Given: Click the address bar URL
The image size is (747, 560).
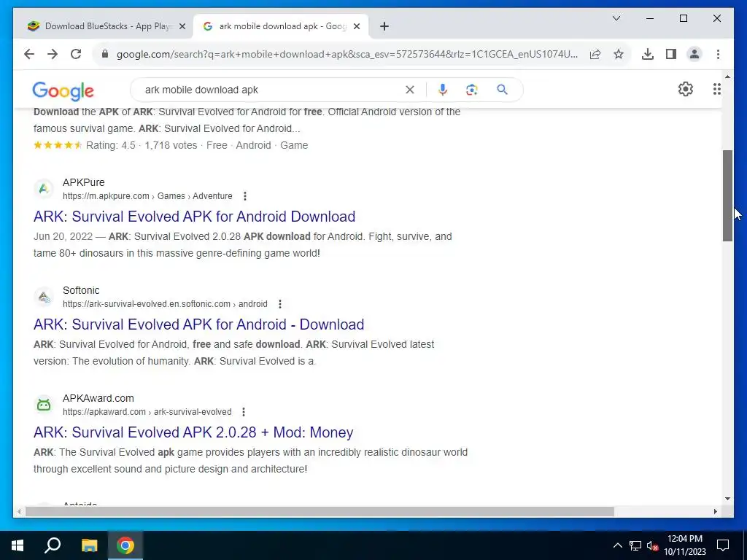Looking at the screenshot, I should coord(347,54).
